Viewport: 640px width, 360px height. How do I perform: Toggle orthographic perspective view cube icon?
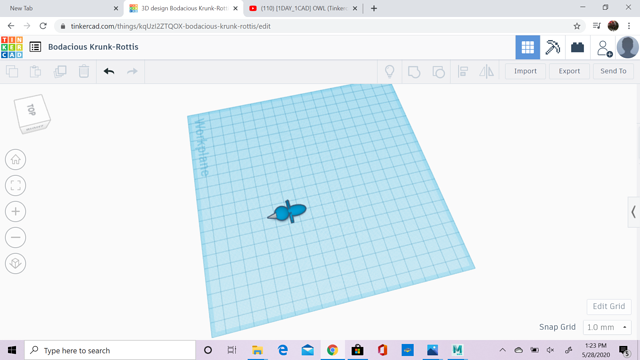point(16,263)
